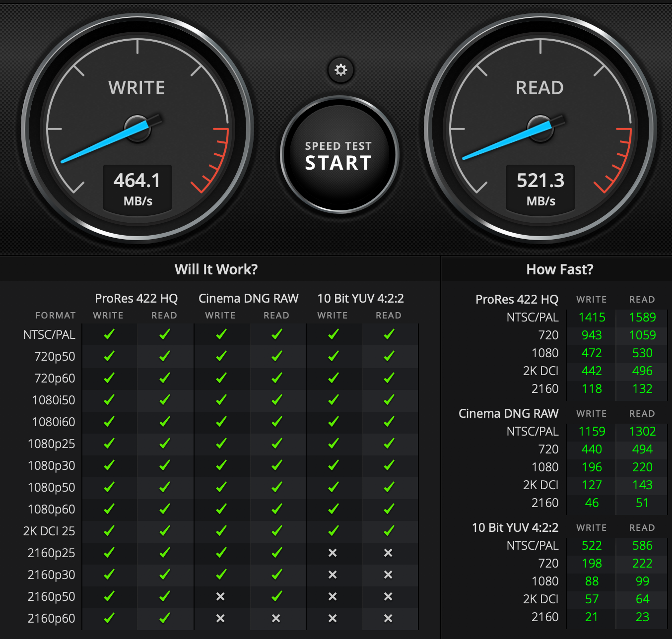Click the "Will It Work?" panel heading
This screenshot has width=672, height=639.
pyautogui.click(x=216, y=269)
